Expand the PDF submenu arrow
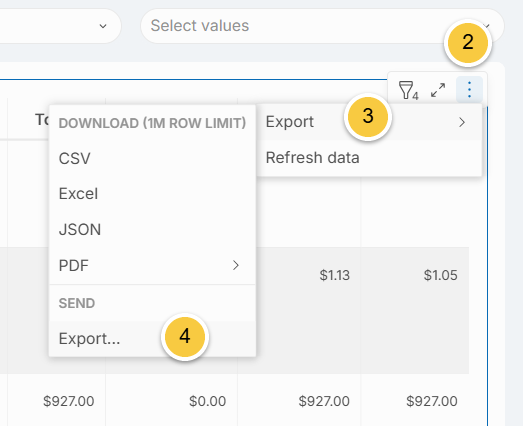Image resolution: width=523 pixels, height=426 pixels. tap(236, 265)
